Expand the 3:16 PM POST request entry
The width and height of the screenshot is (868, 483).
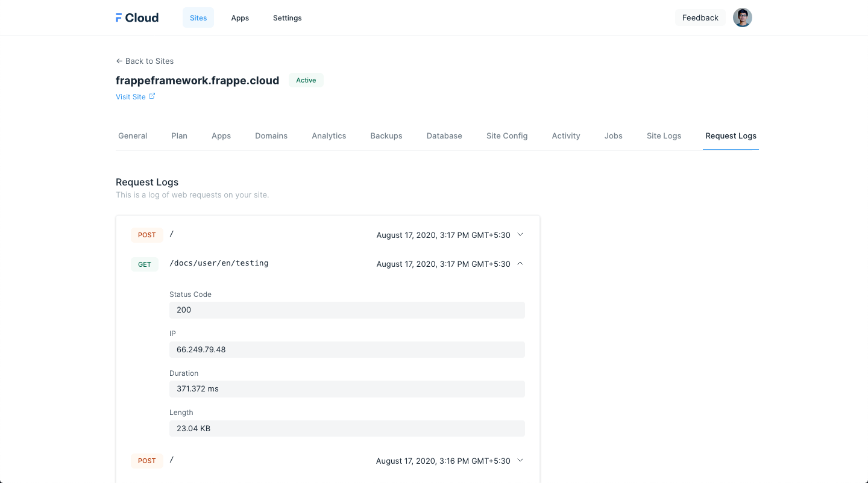(520, 461)
